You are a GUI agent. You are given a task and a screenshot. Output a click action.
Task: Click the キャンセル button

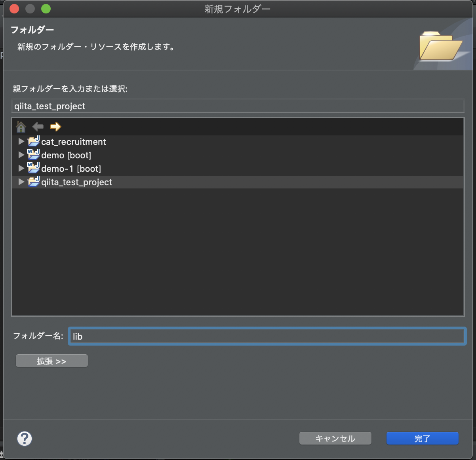335,438
